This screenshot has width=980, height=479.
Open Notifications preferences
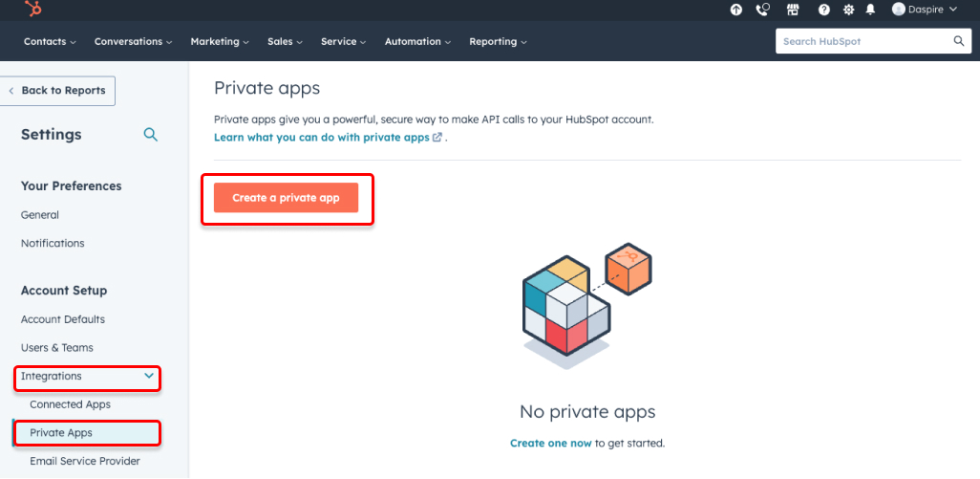pyautogui.click(x=53, y=243)
